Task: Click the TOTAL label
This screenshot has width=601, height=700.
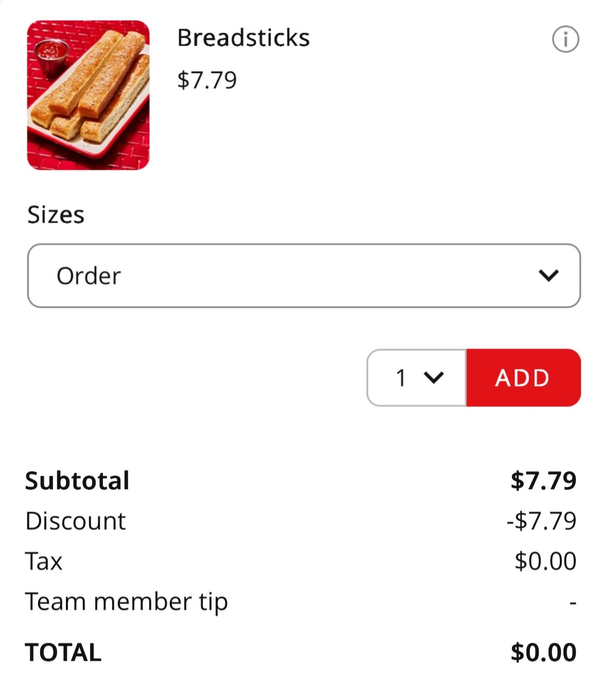Action: tap(63, 652)
